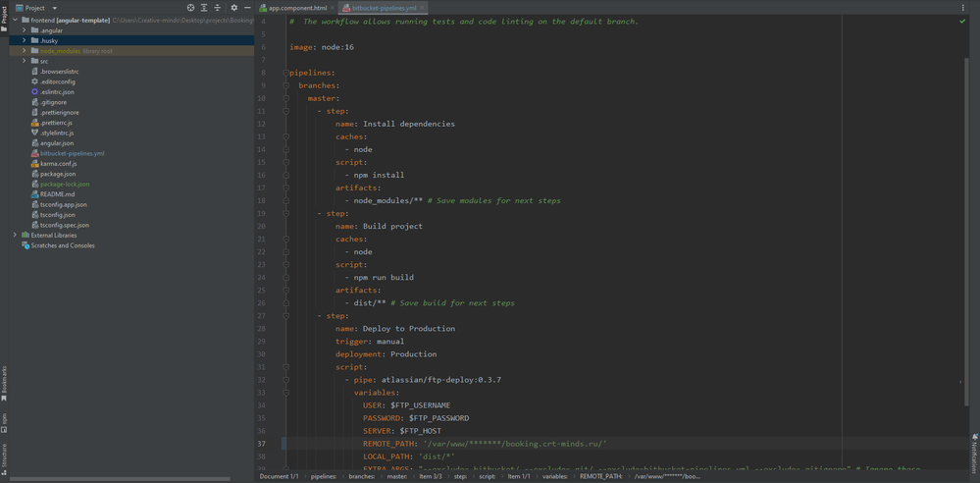Viewport: 980px width, 483px height.
Task: Select angular.json in the project tree
Action: pyautogui.click(x=56, y=143)
